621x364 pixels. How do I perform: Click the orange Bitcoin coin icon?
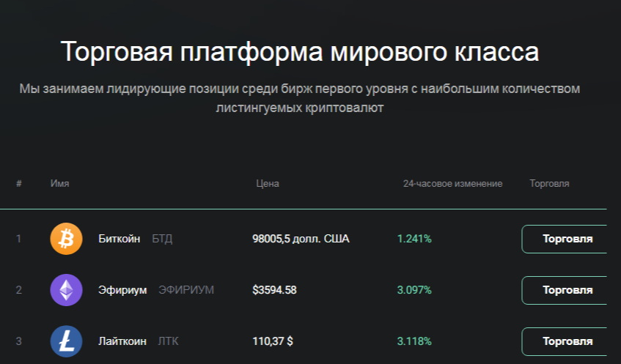(x=66, y=239)
